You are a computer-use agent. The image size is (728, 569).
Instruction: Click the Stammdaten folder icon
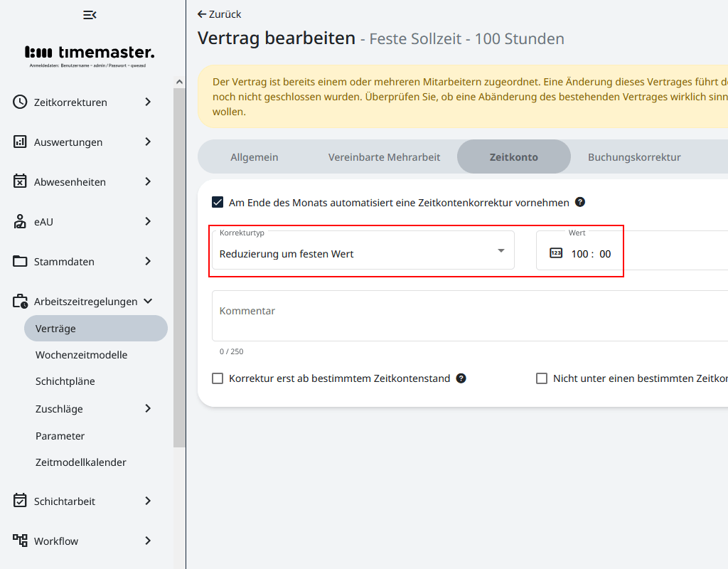click(x=20, y=261)
